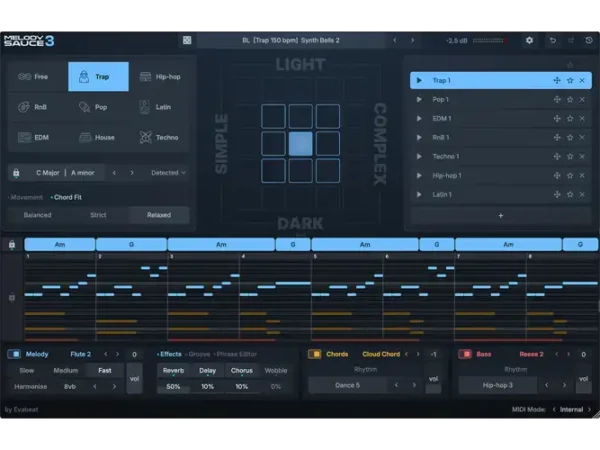Image resolution: width=600 pixels, height=450 pixels.
Task: Open the Detected key dropdown
Action: click(x=168, y=173)
